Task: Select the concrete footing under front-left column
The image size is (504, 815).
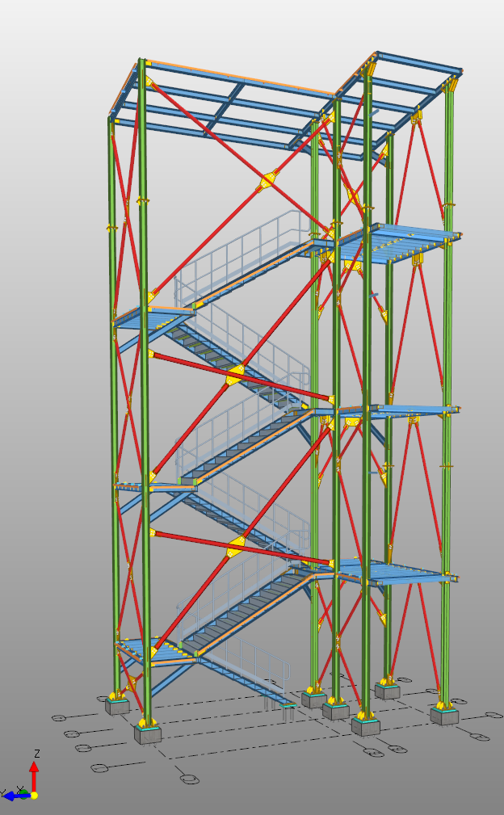Action: pos(147,734)
